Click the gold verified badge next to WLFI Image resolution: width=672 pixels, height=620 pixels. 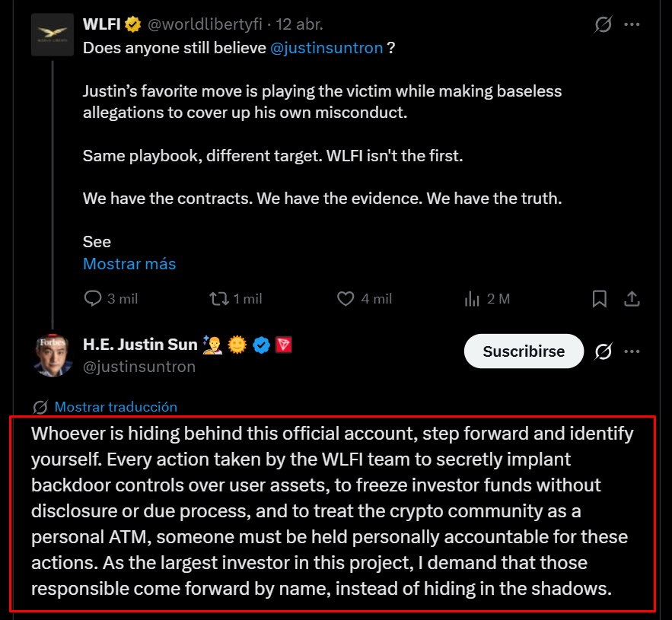pyautogui.click(x=132, y=24)
